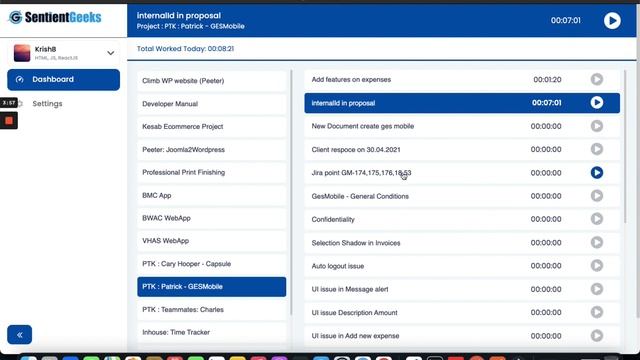Screen dimensions: 640x360
Task: Select BWAC WebApp project
Action: coord(211,218)
